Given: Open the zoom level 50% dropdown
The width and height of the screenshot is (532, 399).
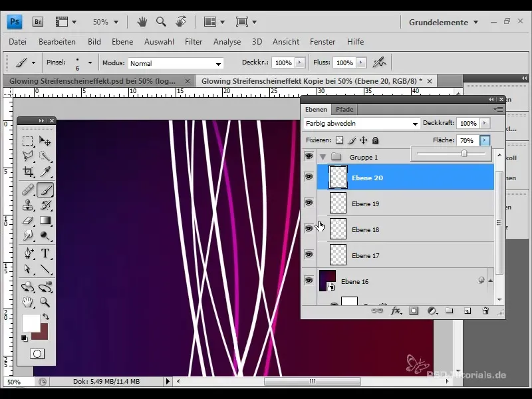Looking at the screenshot, I should tap(116, 23).
